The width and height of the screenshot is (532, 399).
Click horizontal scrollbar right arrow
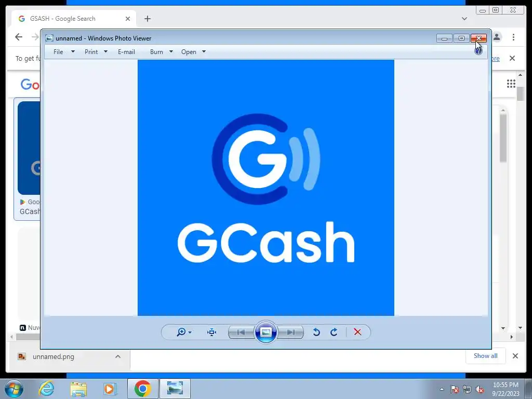tap(512, 337)
